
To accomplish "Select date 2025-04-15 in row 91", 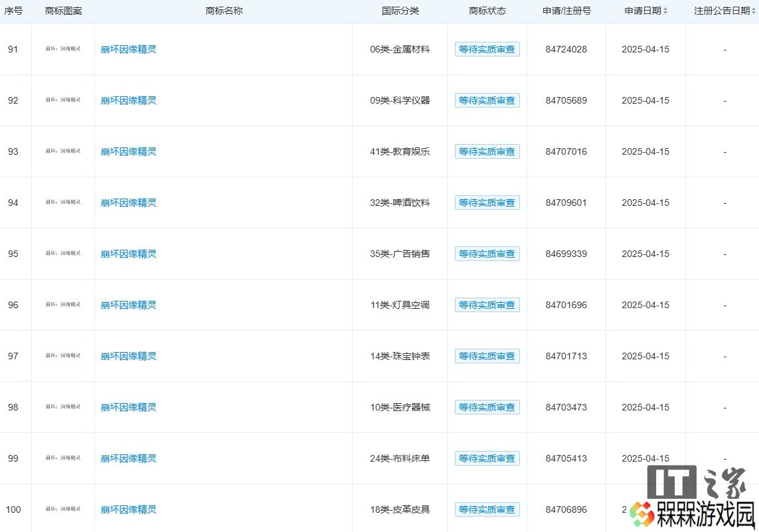I will point(645,49).
